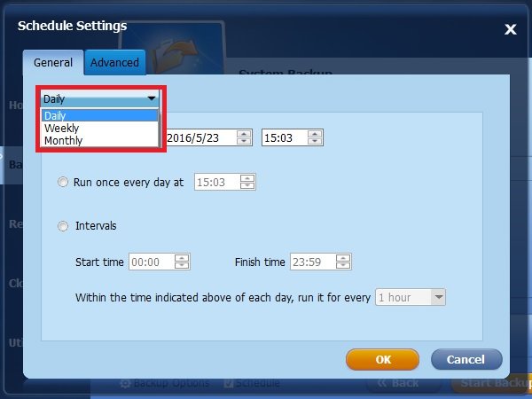Choose Monthly from the dropdown list
The width and height of the screenshot is (532, 399).
(99, 140)
